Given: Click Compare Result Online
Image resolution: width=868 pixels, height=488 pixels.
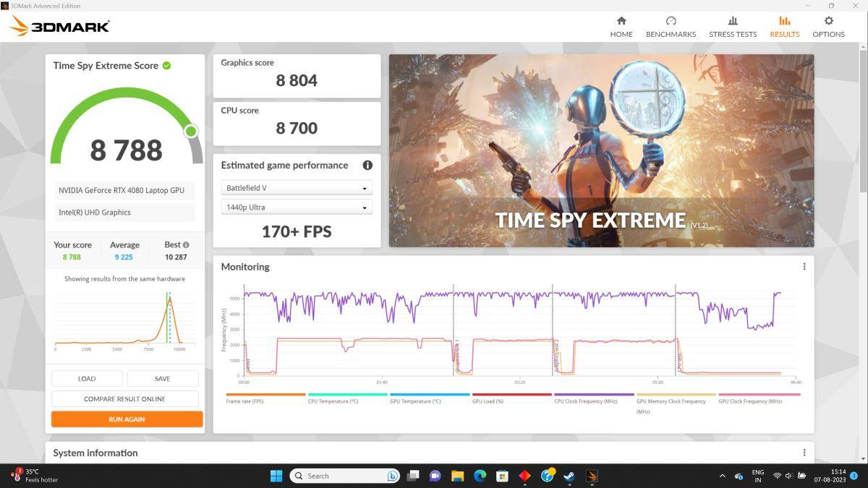Looking at the screenshot, I should coord(124,399).
